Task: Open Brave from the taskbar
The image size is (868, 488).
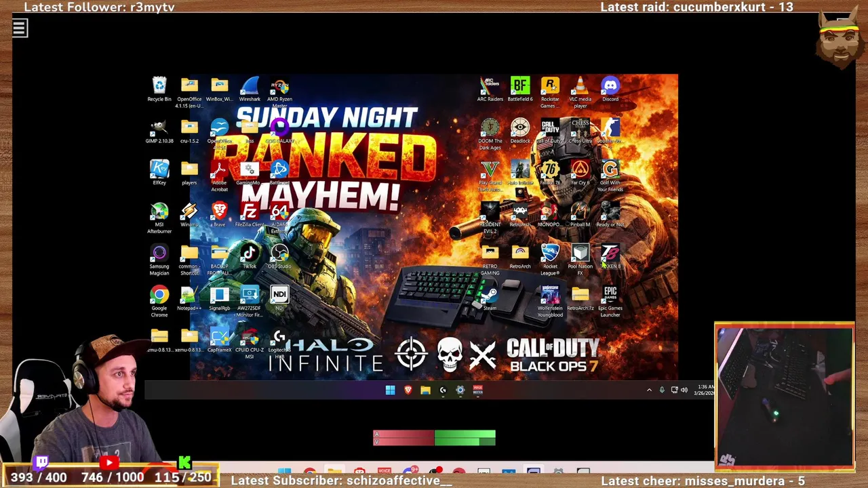Action: tap(408, 390)
